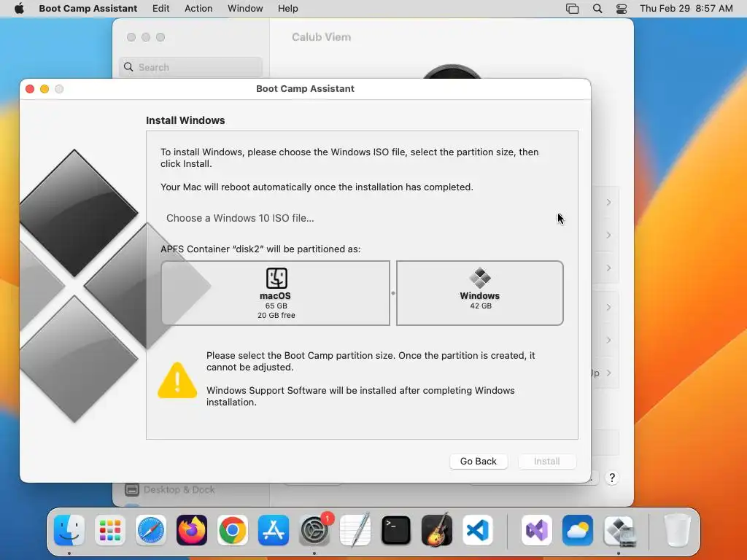Expand the third chevron row in System Settings
747x560 pixels.
pyautogui.click(x=608, y=268)
